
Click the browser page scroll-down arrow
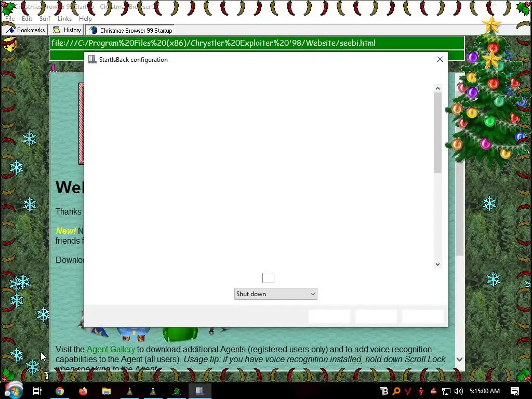(459, 359)
